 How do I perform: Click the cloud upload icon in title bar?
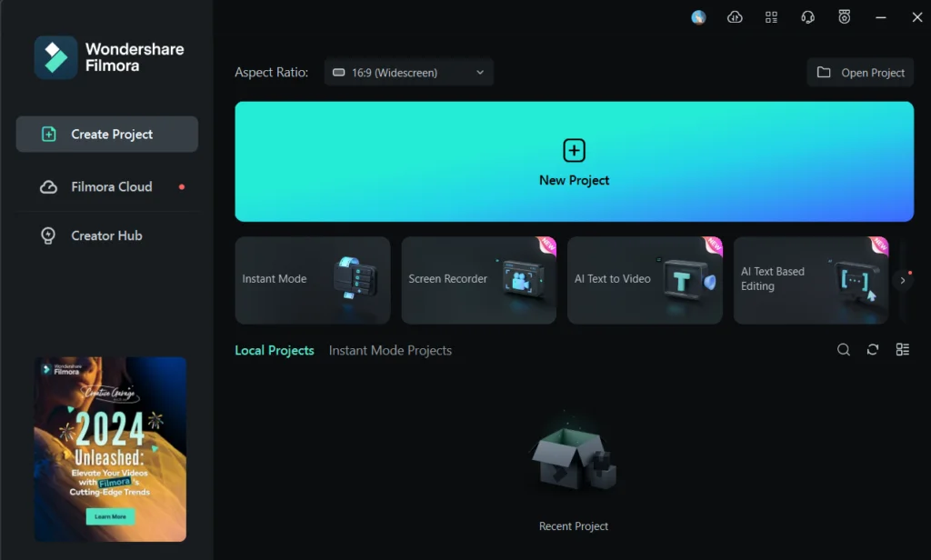[x=735, y=17]
